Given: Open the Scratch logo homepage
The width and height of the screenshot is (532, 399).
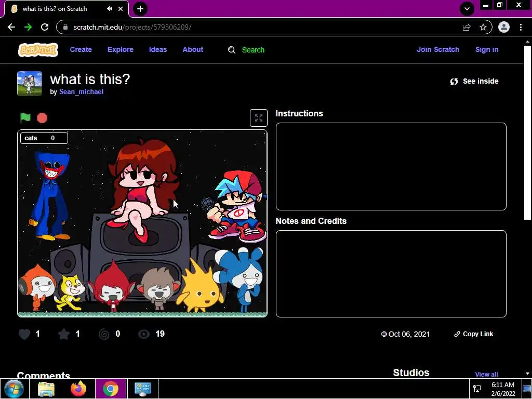Looking at the screenshot, I should pos(38,50).
